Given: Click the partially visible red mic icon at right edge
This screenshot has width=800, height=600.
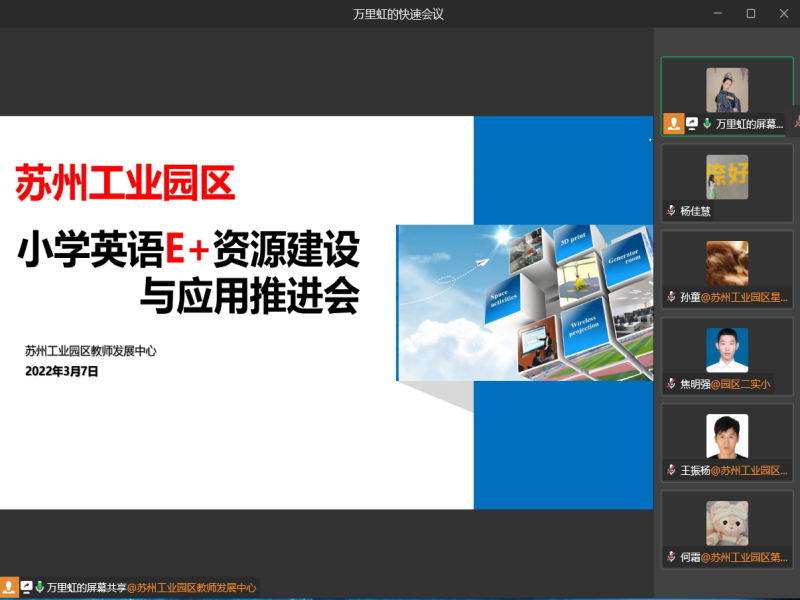Looking at the screenshot, I should [796, 122].
